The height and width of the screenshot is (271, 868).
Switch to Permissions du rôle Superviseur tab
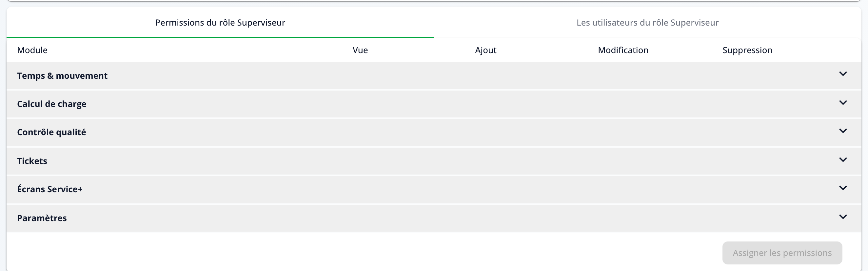pyautogui.click(x=220, y=23)
